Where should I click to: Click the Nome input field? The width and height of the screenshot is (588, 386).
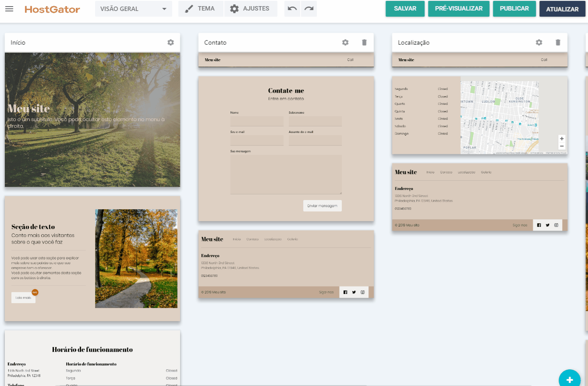coord(257,121)
